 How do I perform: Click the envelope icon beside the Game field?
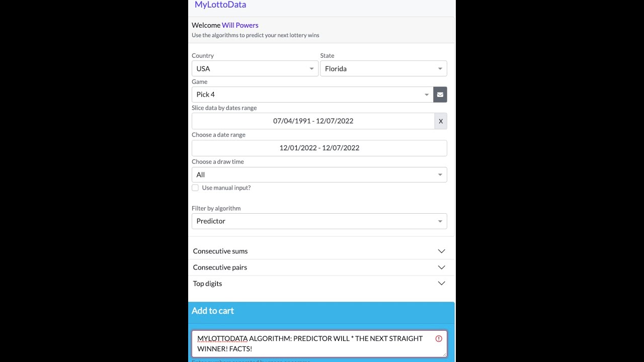pos(440,95)
